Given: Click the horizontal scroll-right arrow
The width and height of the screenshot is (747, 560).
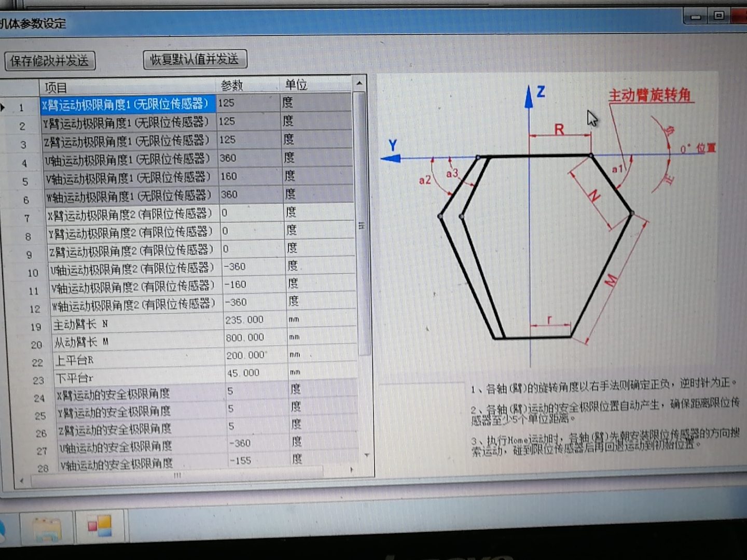Looking at the screenshot, I should coord(352,470).
